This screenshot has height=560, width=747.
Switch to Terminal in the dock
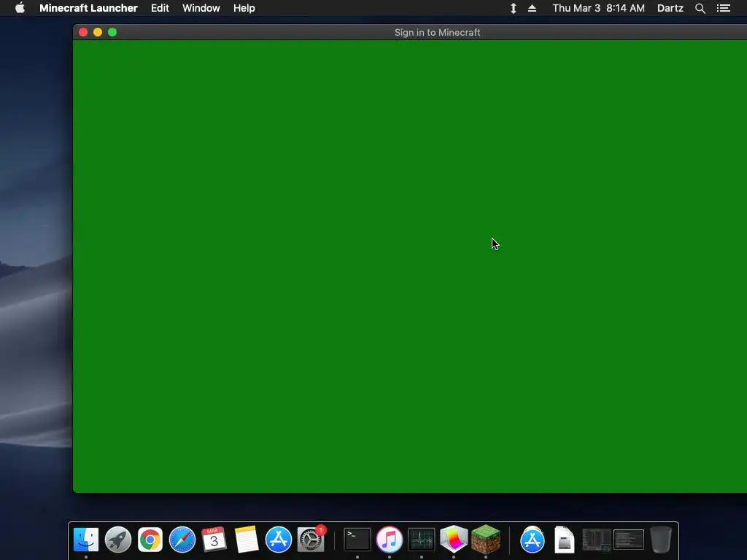(357, 540)
